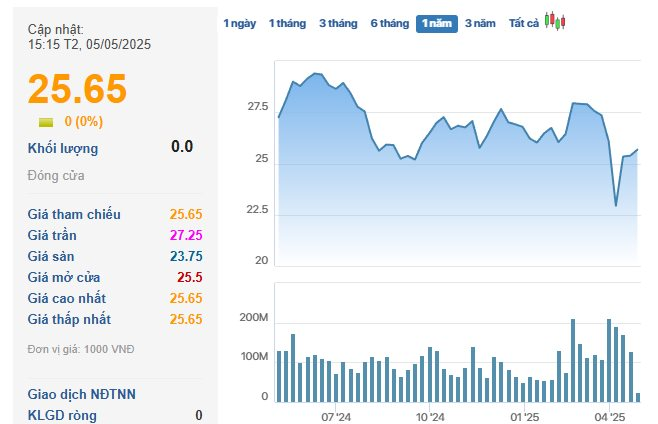Click the Giá sàn value 23.75

tap(186, 256)
